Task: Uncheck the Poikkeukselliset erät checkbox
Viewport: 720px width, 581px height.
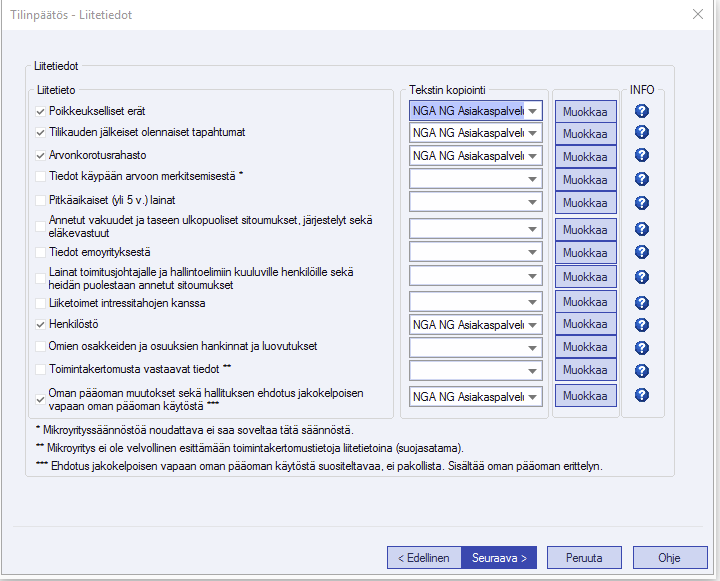Action: pyautogui.click(x=40, y=111)
